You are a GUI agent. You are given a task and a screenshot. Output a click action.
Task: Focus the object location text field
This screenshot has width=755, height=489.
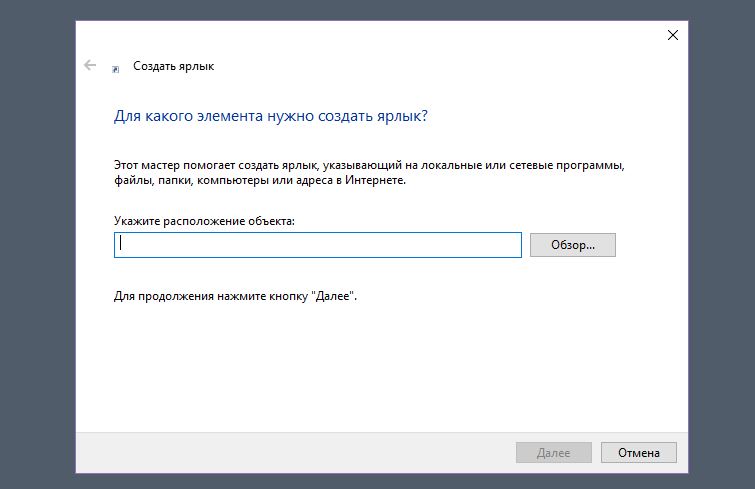(x=318, y=245)
